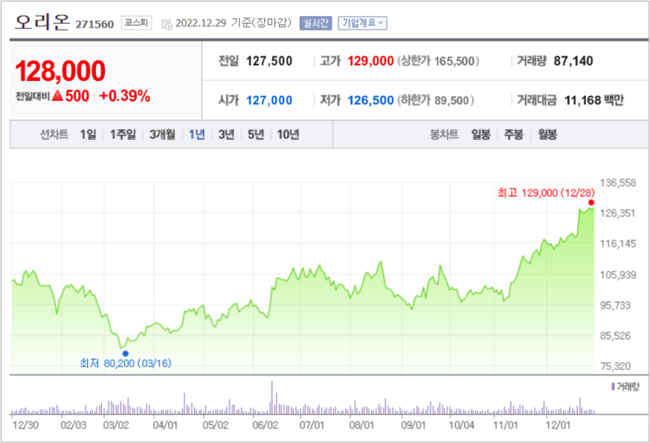This screenshot has height=443, width=650.
Task: Click the 136,558 y-axis label
Action: pos(618,183)
